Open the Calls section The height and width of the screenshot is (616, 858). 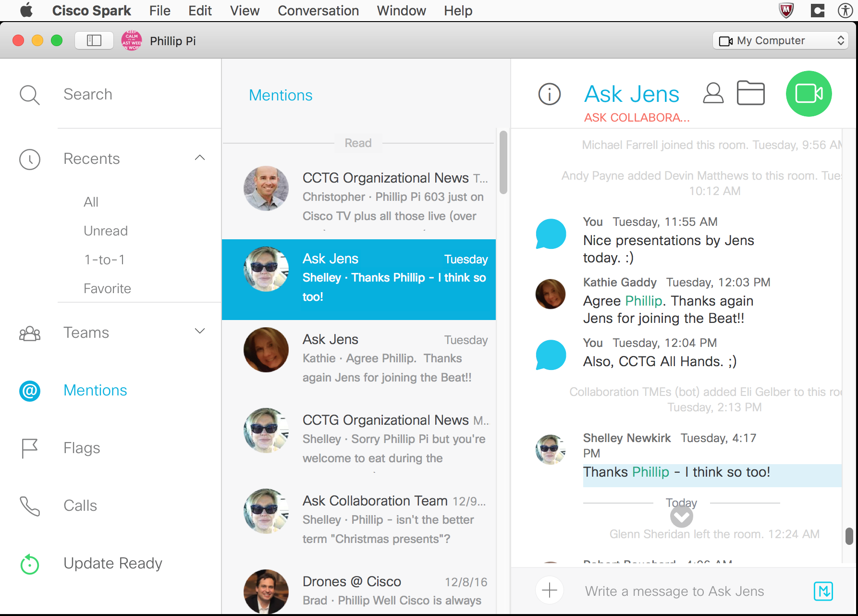(80, 505)
